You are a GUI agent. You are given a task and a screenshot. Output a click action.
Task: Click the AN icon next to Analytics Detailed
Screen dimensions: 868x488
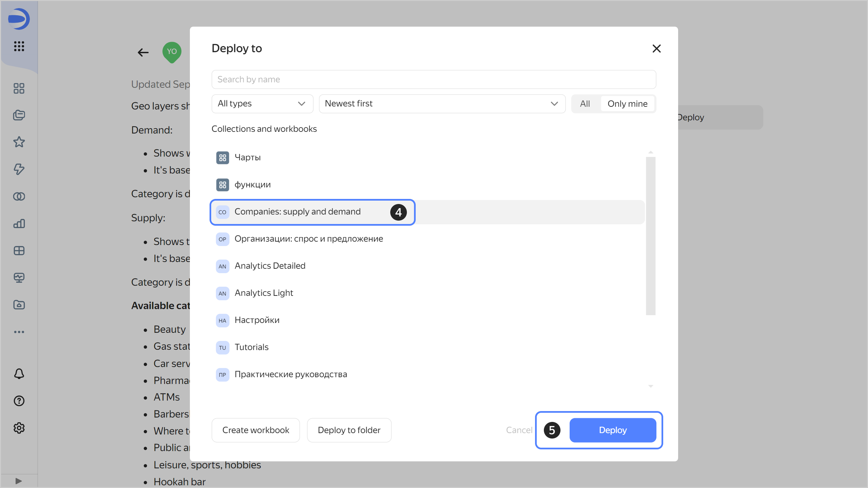(222, 265)
